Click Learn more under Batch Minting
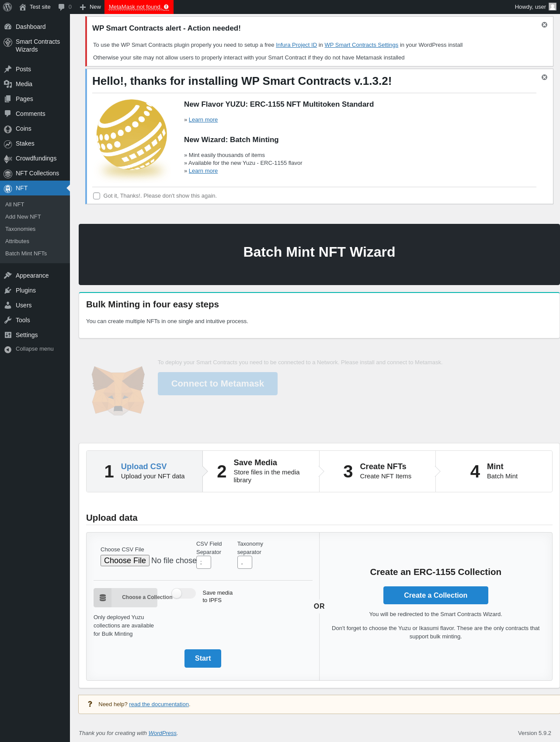The height and width of the screenshot is (742, 560). pos(203,171)
